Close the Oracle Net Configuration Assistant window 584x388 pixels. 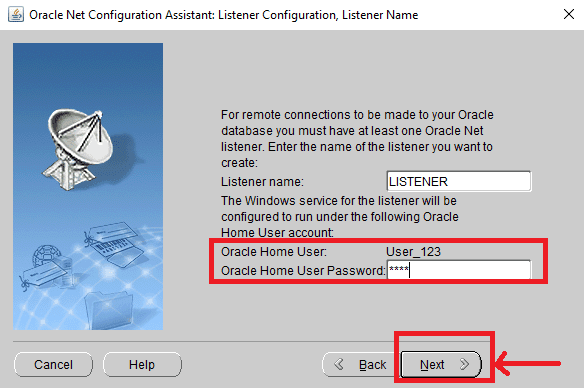[569, 15]
